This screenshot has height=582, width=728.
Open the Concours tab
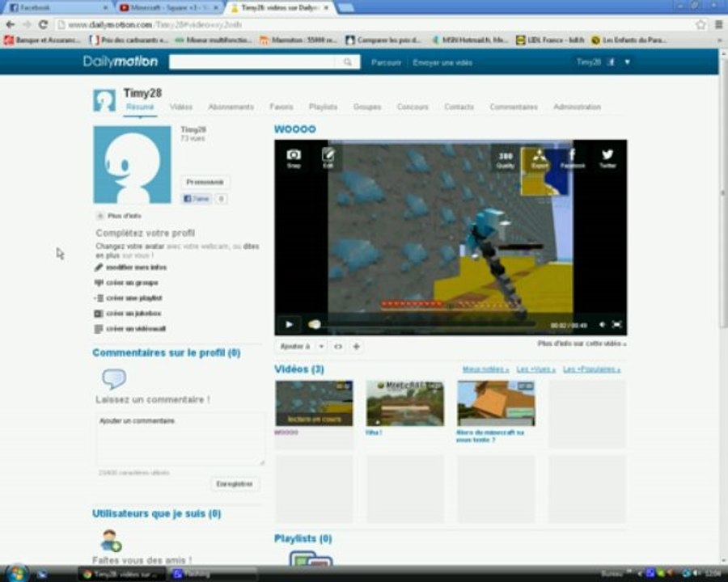point(413,107)
